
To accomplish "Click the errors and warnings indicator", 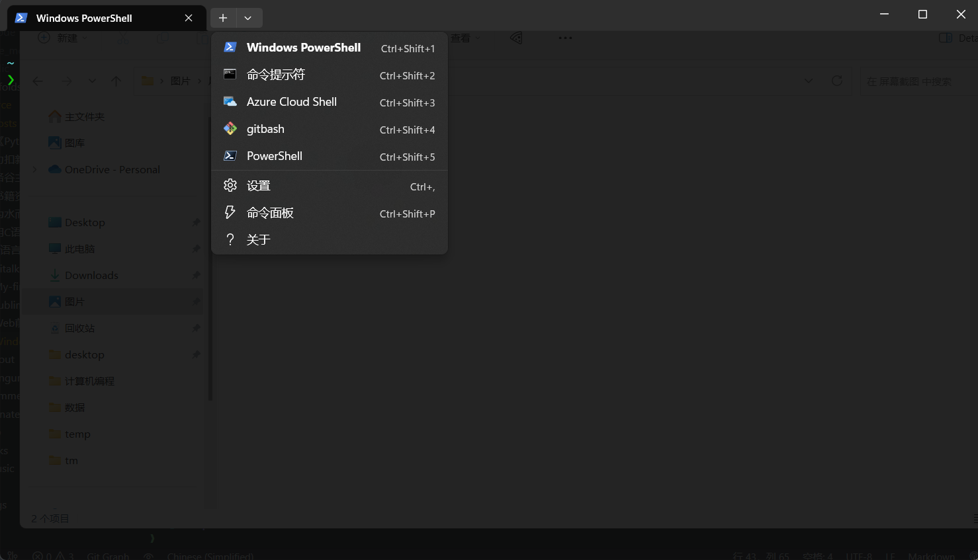I will point(55,556).
